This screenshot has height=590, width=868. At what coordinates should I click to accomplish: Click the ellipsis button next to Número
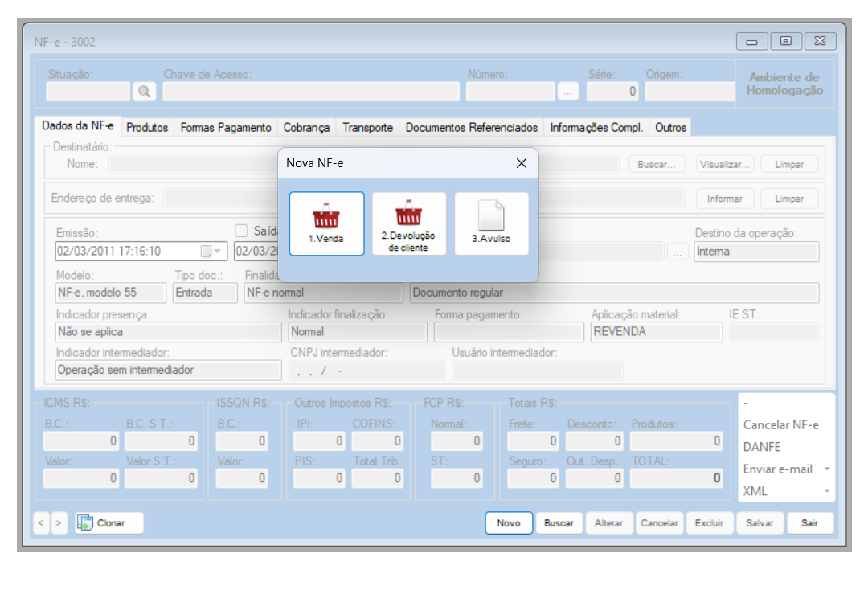point(567,92)
